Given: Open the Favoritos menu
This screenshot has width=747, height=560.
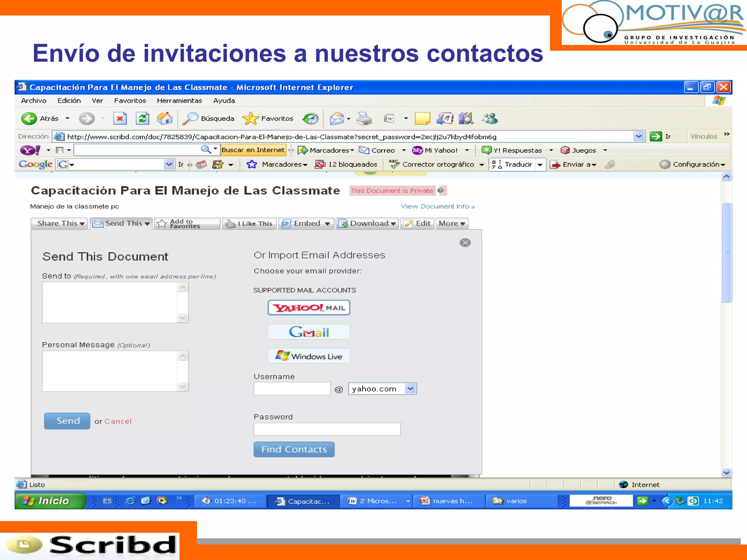Looking at the screenshot, I should point(130,101).
